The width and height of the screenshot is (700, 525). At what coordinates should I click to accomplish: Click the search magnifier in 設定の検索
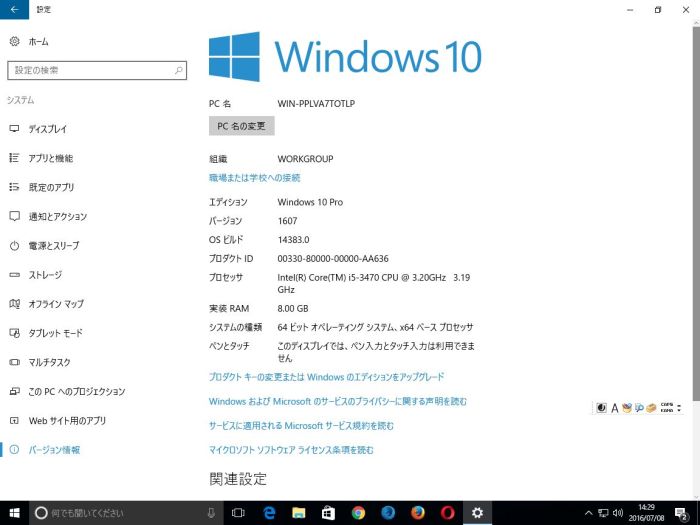(179, 70)
